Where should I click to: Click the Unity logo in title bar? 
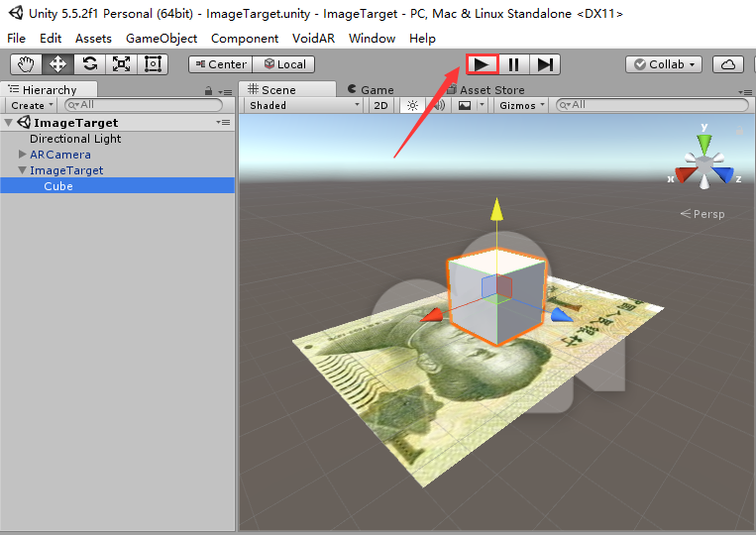pyautogui.click(x=16, y=13)
